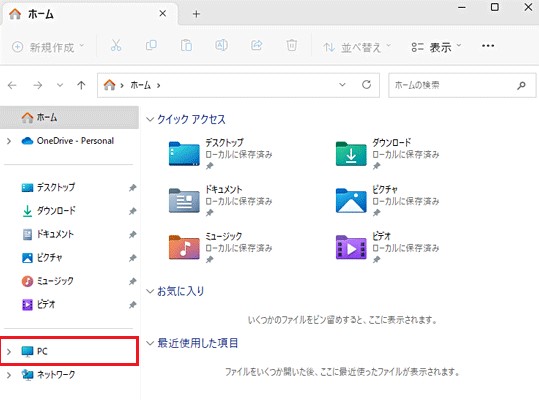Viewport: 539px width, 400px height.
Task: Open the 並べ替え sort dropdown
Action: pos(357,47)
